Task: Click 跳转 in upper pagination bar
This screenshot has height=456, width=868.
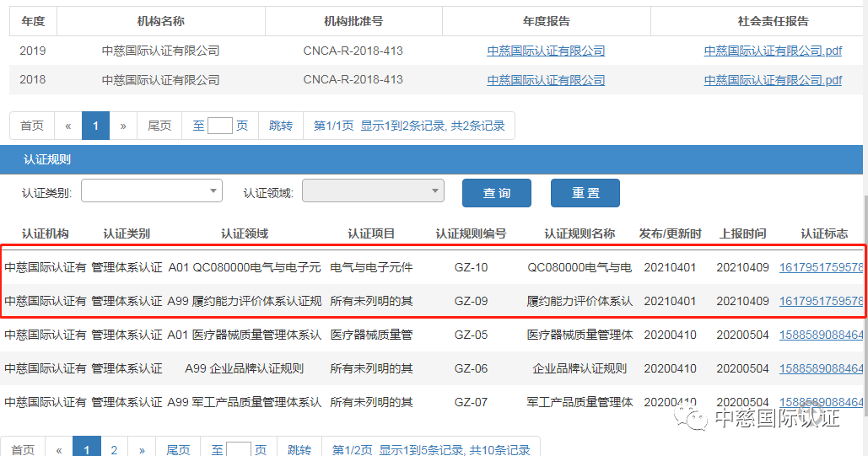Action: 281,126
